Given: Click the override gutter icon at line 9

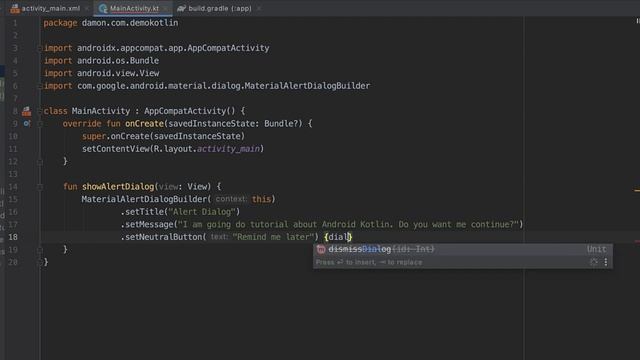Looking at the screenshot, I should [x=27, y=123].
